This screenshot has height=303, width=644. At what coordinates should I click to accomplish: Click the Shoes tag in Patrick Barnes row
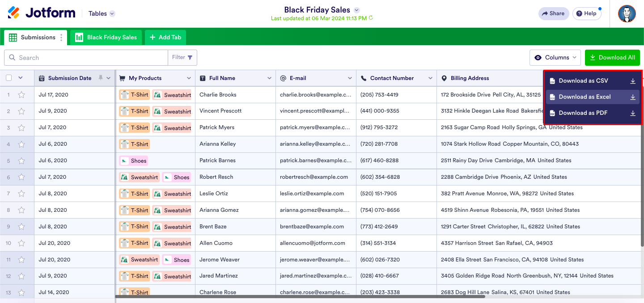134,161
